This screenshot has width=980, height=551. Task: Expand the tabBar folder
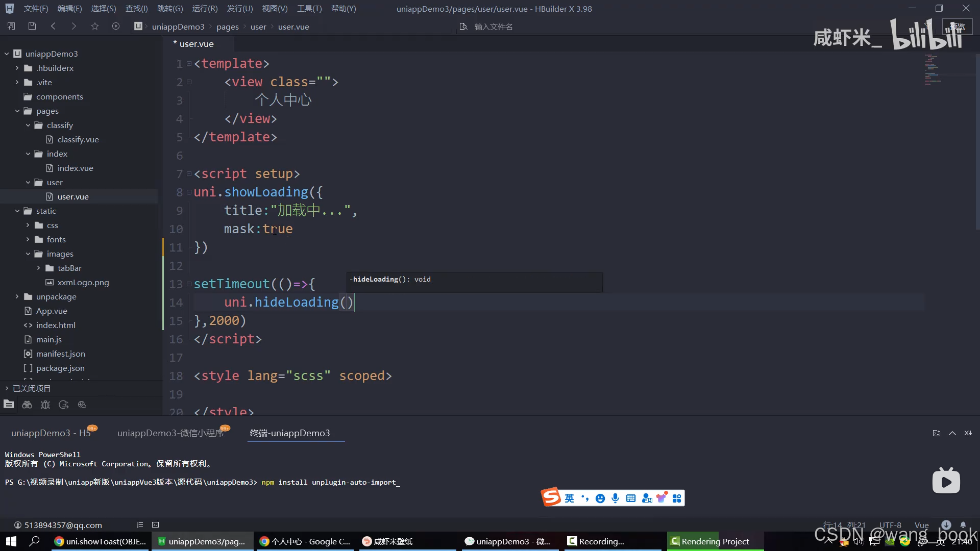coord(39,268)
